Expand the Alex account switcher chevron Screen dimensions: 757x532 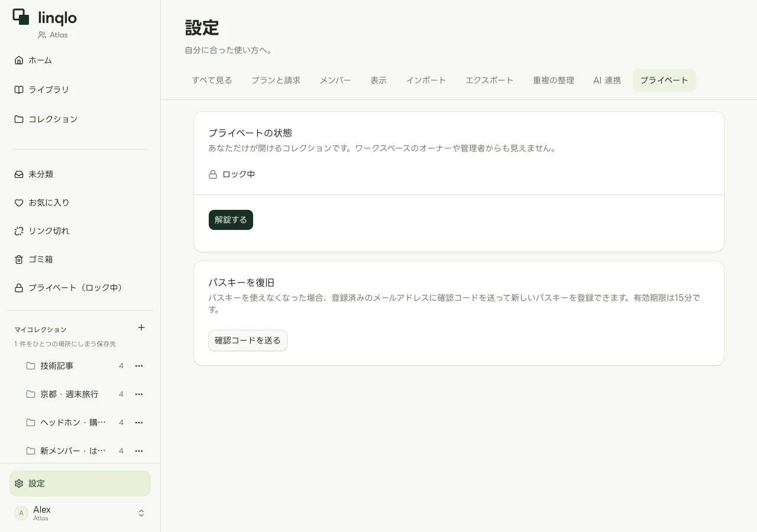[x=141, y=513]
